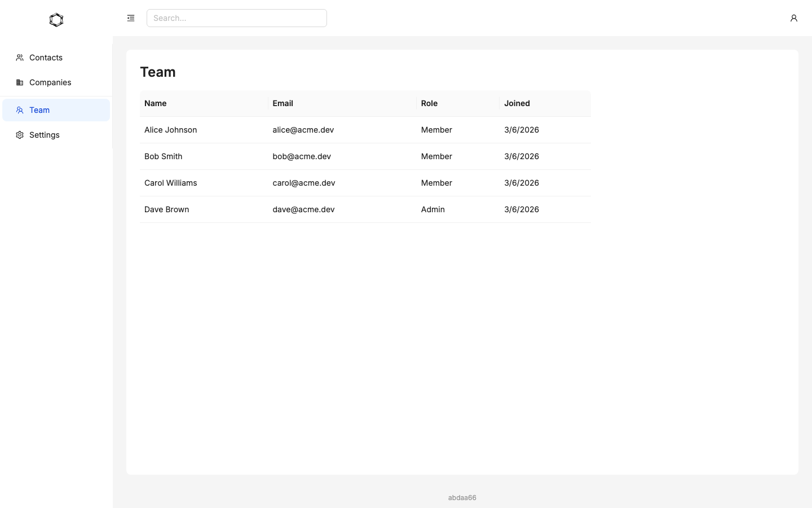Image resolution: width=812 pixels, height=508 pixels.
Task: Focus the Search input field
Action: pos(237,18)
